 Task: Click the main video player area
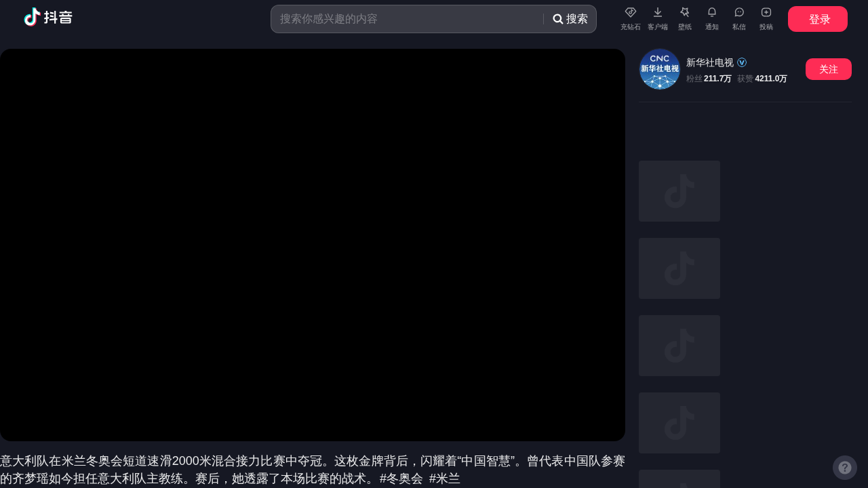coord(312,245)
